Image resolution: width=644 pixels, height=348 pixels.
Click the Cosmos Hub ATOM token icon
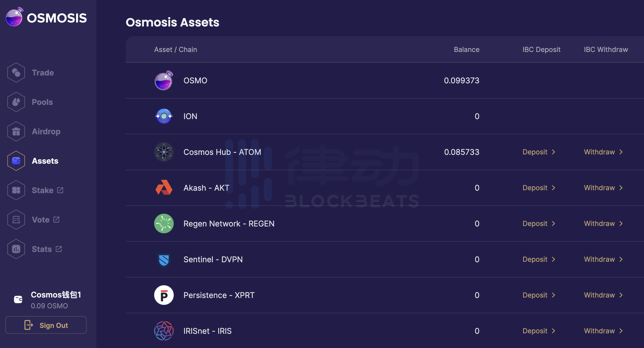tap(164, 152)
